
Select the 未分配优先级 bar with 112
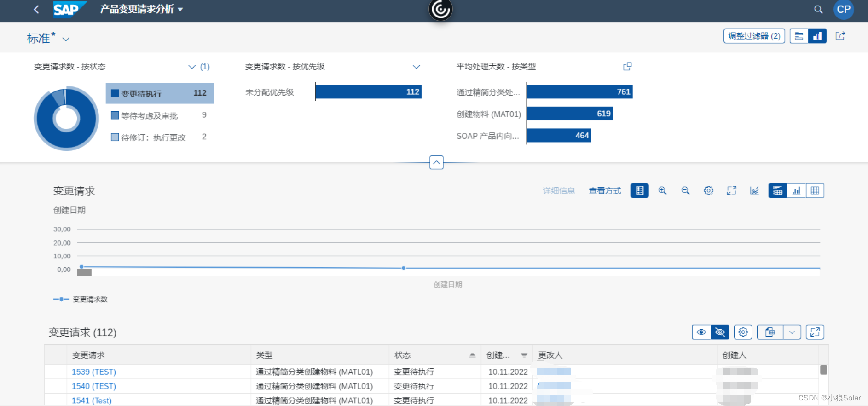pyautogui.click(x=368, y=92)
